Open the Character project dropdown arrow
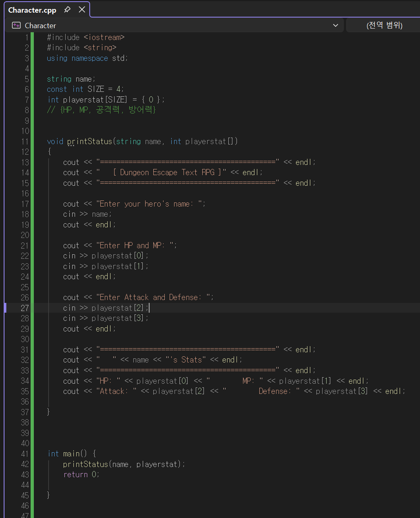The image size is (420, 518). click(336, 25)
